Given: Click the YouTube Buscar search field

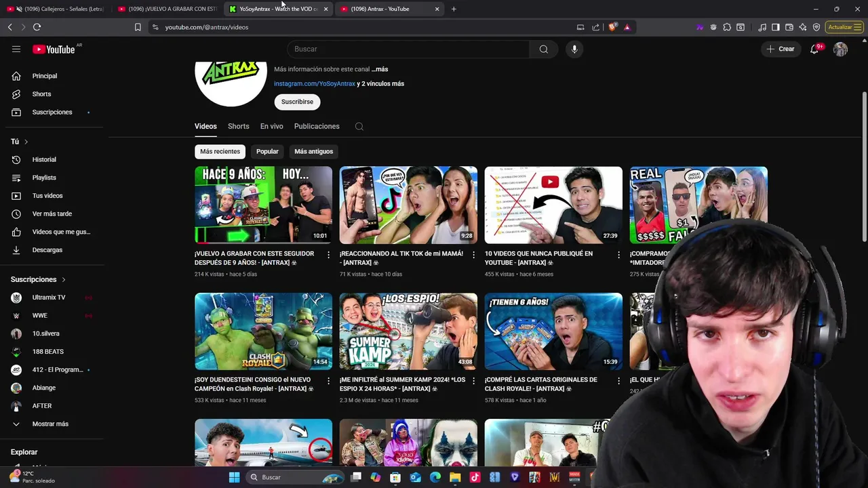Looking at the screenshot, I should pyautogui.click(x=408, y=49).
